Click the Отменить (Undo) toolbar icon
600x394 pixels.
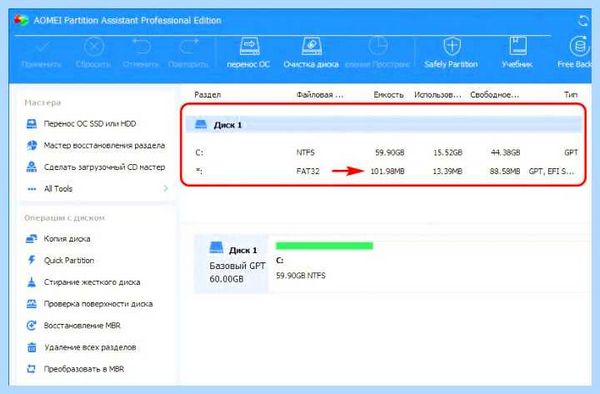pyautogui.click(x=141, y=47)
